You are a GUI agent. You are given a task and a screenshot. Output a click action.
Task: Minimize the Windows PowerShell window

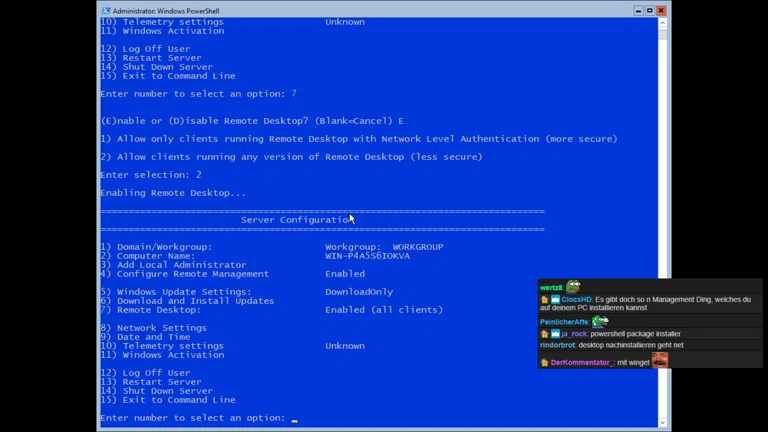click(638, 10)
